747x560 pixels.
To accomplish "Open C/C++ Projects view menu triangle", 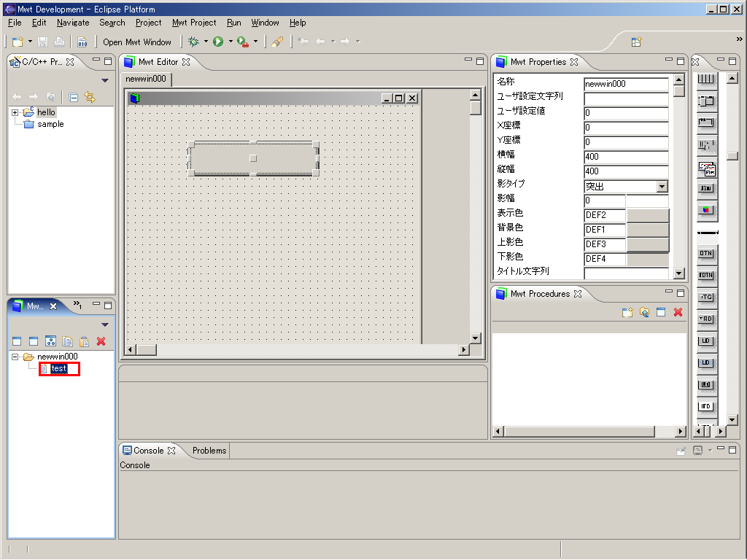I will [105, 80].
